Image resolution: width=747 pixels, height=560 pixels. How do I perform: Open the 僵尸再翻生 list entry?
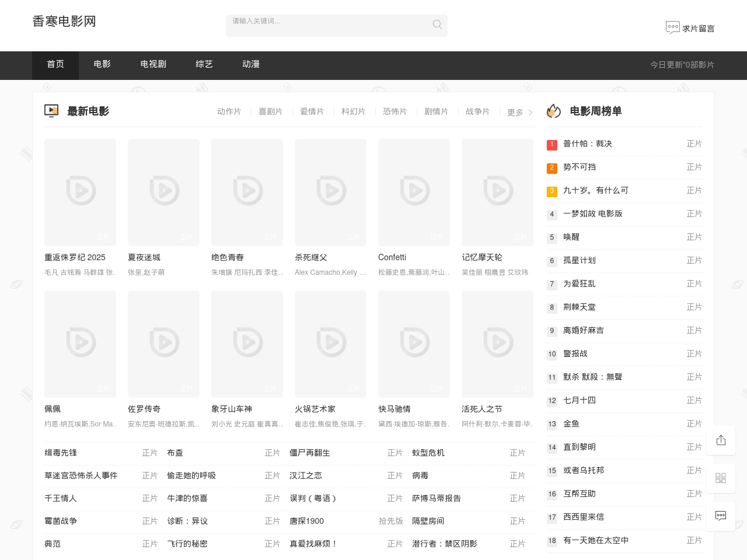click(x=310, y=453)
